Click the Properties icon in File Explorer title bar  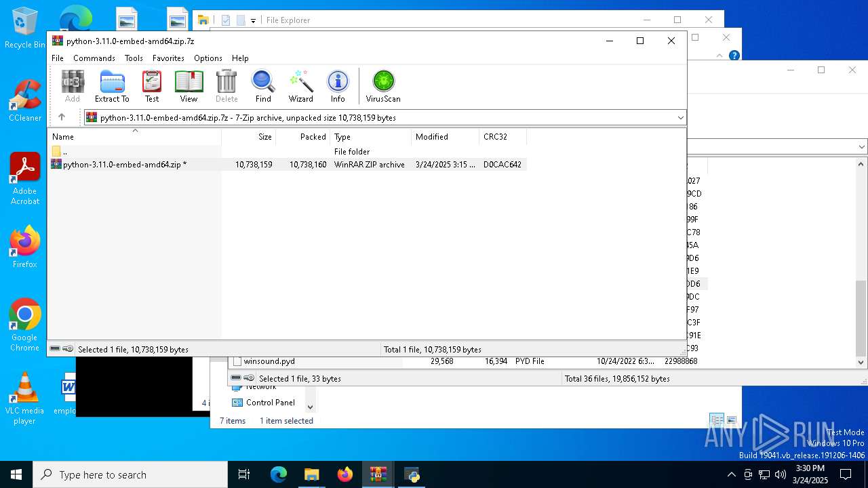(x=226, y=20)
